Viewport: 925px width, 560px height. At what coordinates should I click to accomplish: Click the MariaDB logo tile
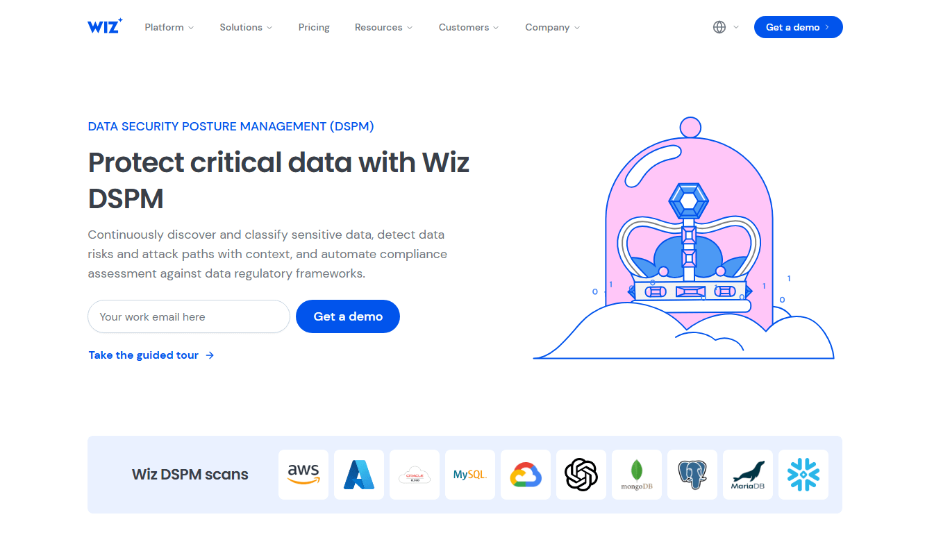[x=748, y=475]
